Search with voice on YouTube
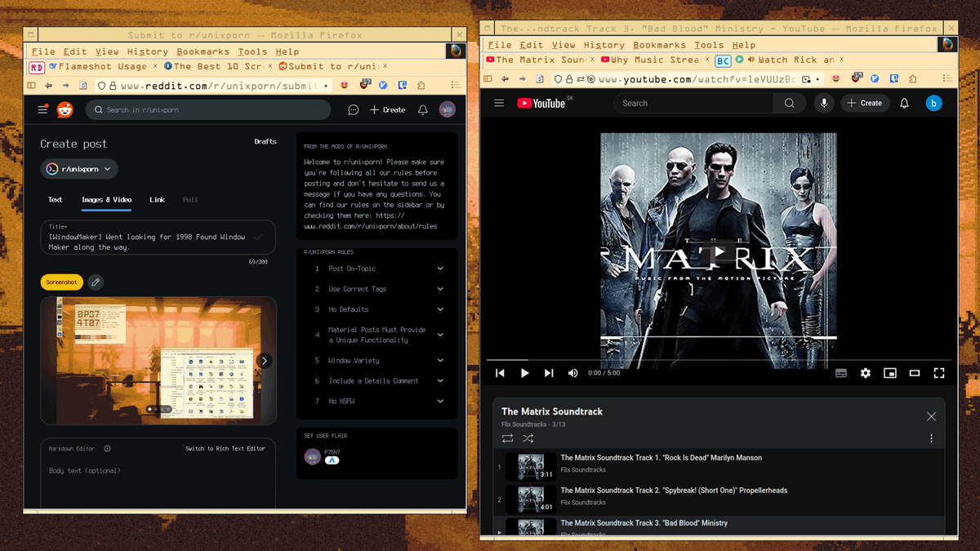980x551 pixels. [x=824, y=104]
